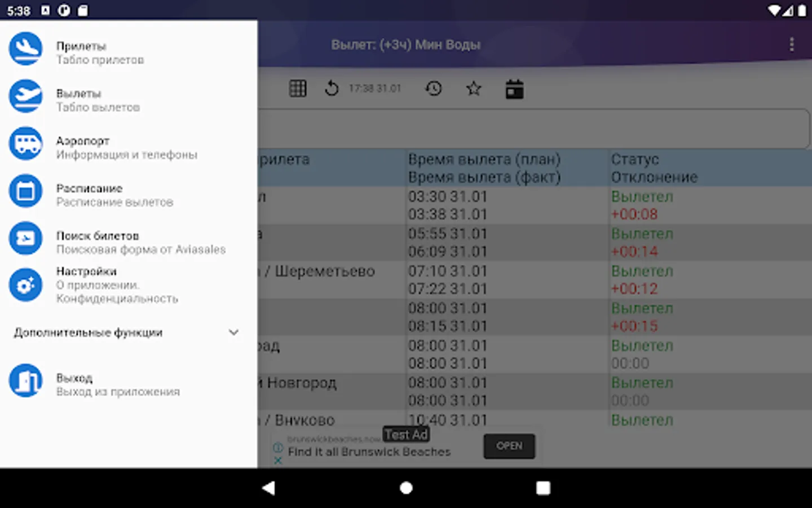812x508 pixels.
Task: Open the calendar date picker icon
Action: 514,89
